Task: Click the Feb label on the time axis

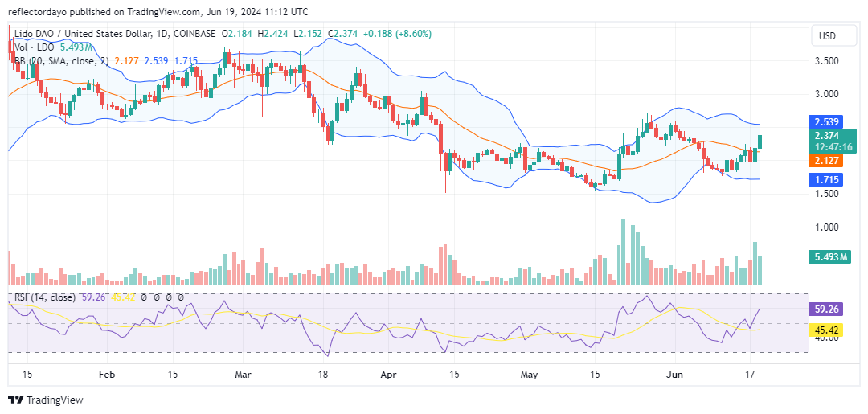Action: pyautogui.click(x=107, y=374)
